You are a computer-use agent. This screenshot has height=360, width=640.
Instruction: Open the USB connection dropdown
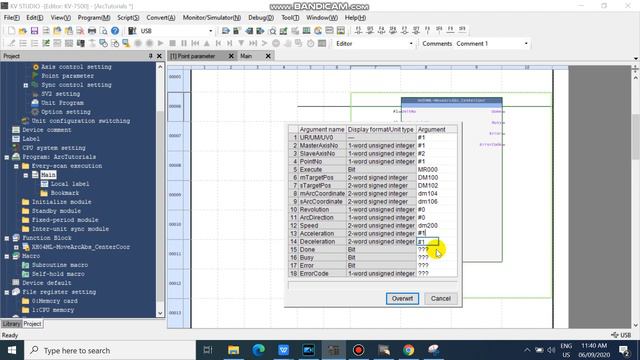coord(211,31)
